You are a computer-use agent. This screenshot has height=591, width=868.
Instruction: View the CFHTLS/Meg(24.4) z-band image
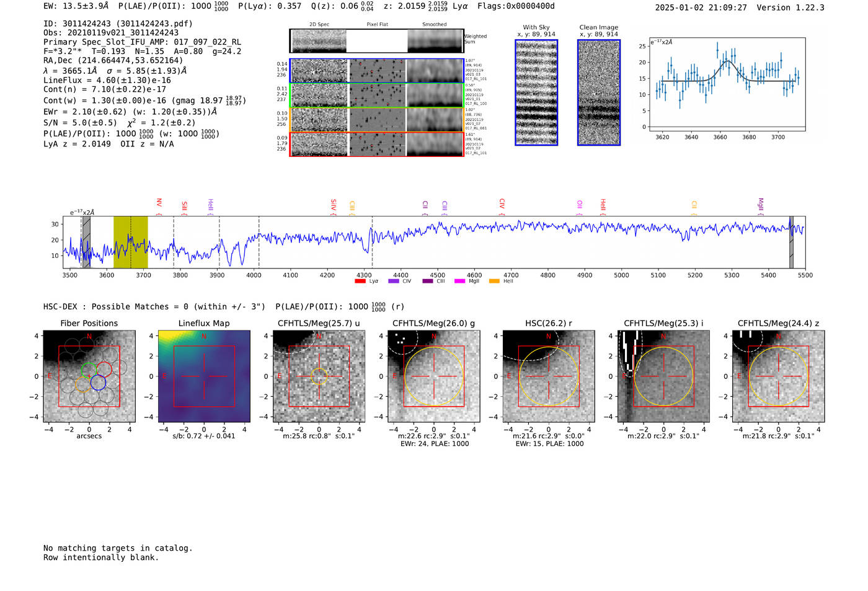coord(779,376)
